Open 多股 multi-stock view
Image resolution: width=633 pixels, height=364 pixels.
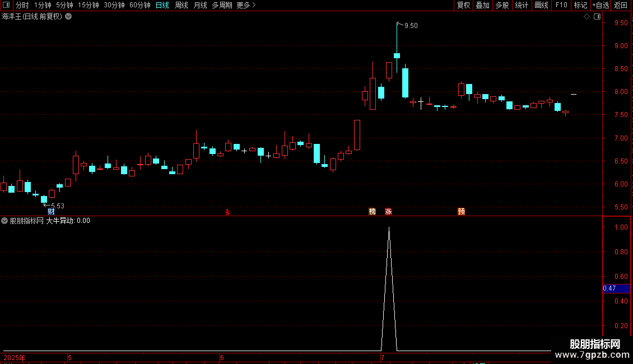[502, 5]
